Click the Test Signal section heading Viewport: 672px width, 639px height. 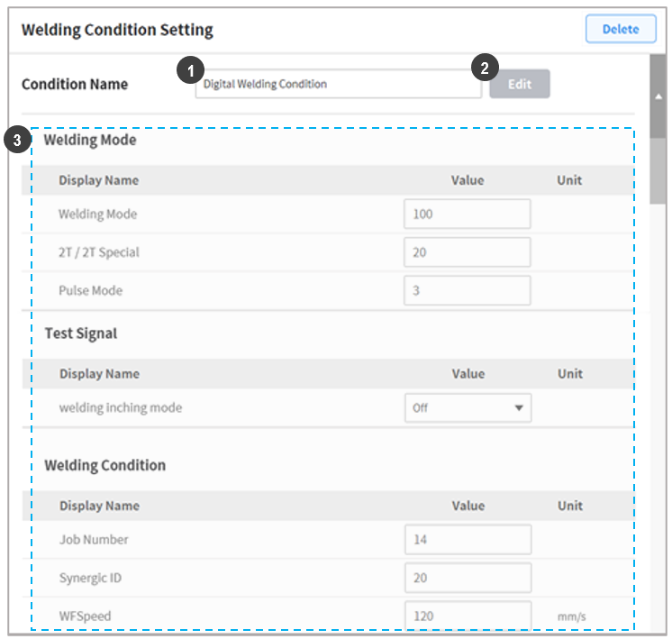[x=81, y=333]
